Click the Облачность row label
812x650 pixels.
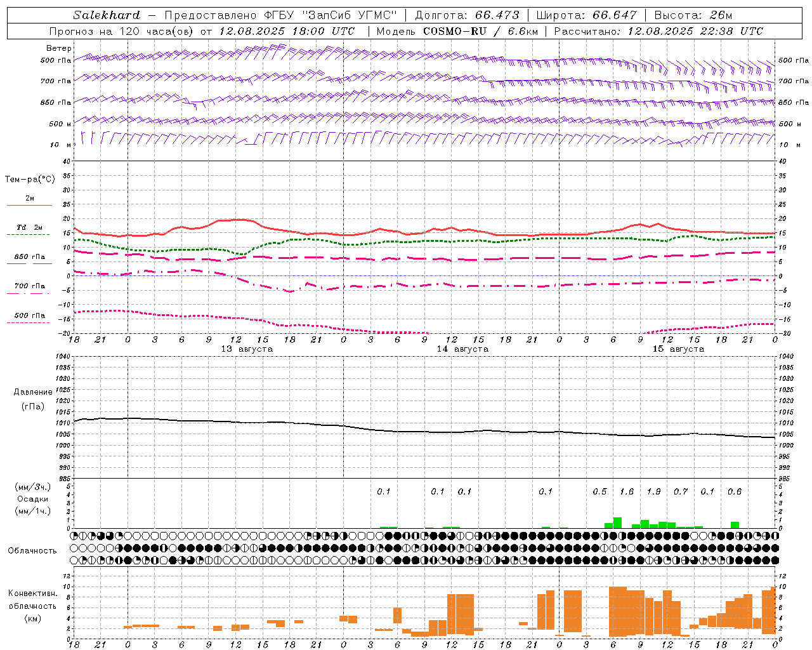[x=32, y=551]
